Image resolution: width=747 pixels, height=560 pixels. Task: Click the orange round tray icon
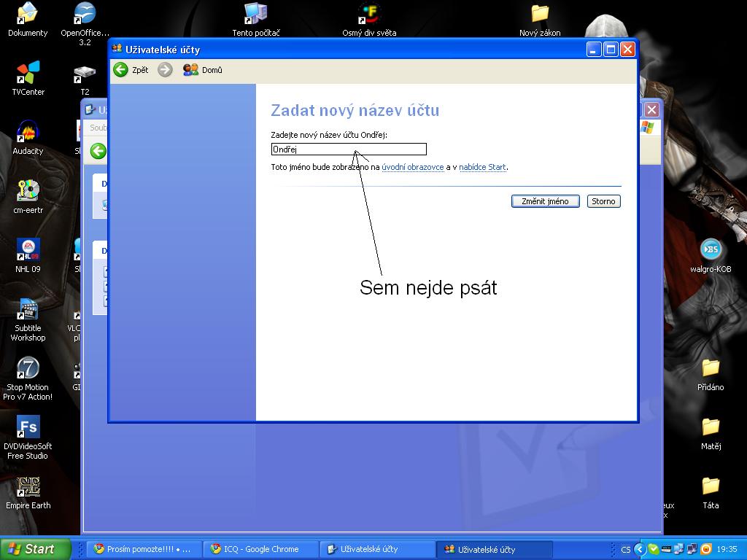point(706,549)
